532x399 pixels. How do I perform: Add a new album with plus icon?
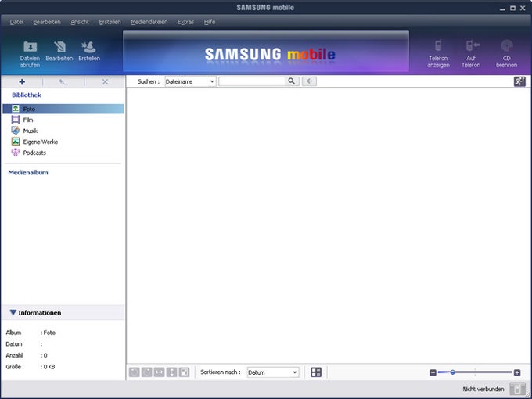22,82
